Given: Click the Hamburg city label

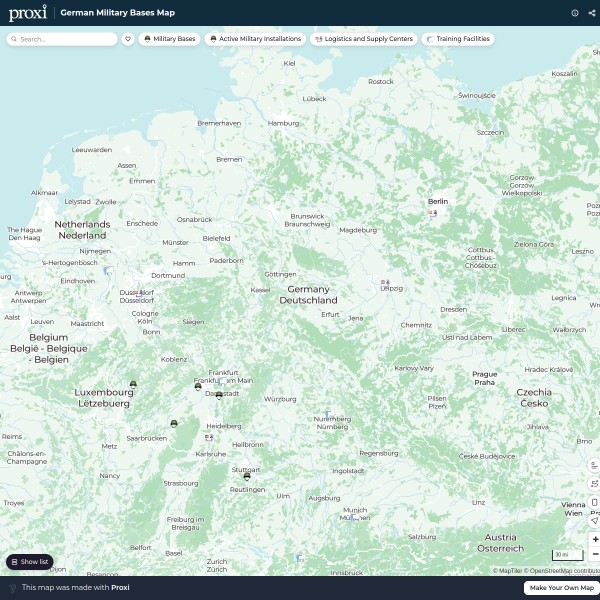Looking at the screenshot, I should point(284,123).
